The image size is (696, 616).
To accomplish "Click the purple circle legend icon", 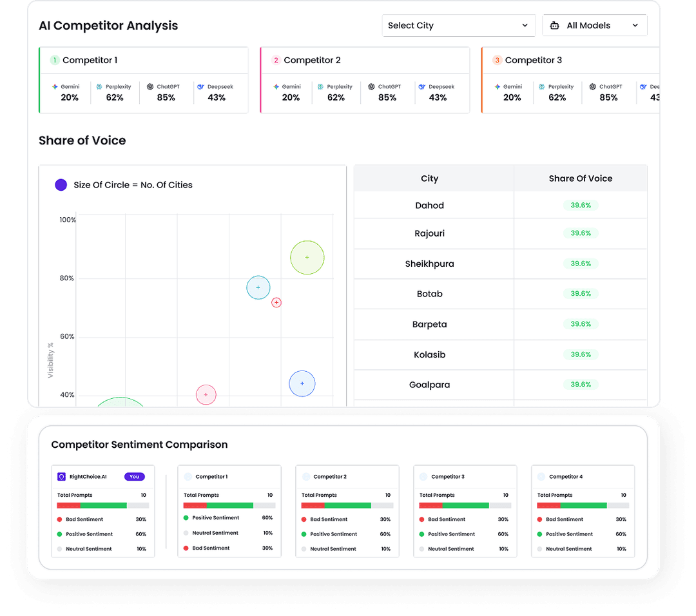I will (61, 185).
